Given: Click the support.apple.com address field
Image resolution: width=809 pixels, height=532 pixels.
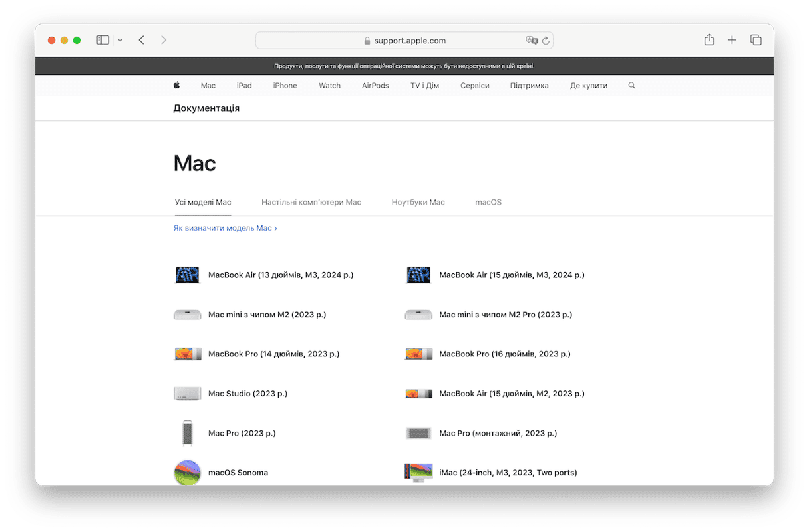Looking at the screenshot, I should pyautogui.click(x=404, y=41).
